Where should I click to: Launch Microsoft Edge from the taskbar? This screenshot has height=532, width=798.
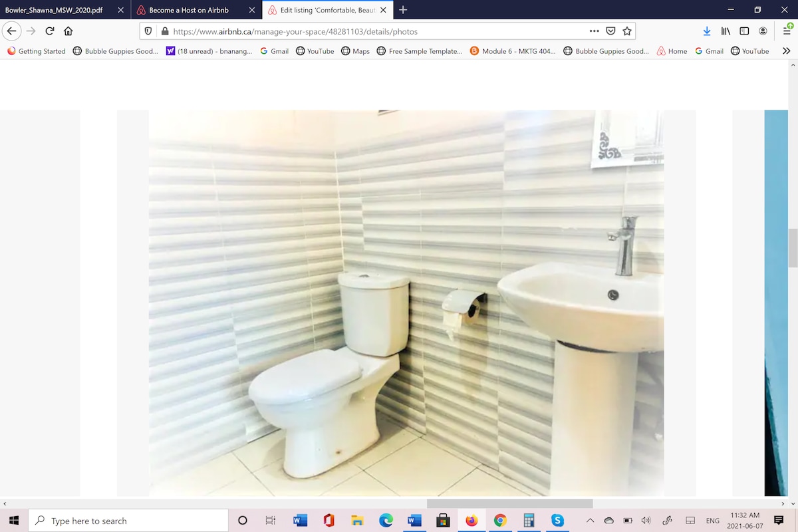[x=386, y=521]
